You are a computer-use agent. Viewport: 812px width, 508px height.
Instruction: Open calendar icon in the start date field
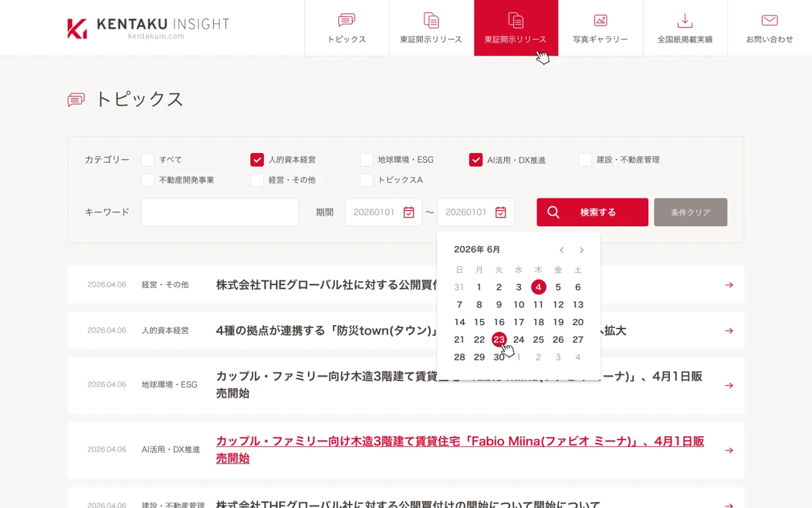pos(409,212)
